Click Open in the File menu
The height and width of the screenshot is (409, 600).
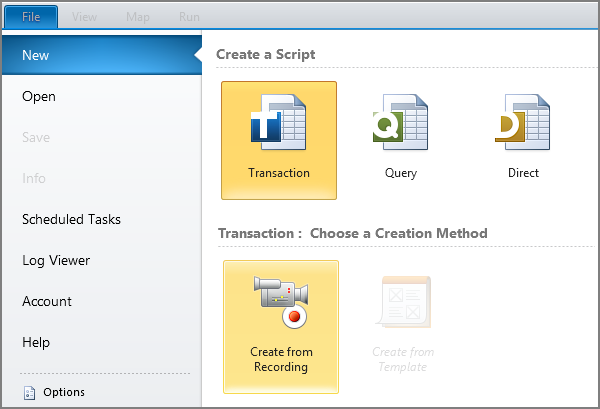(39, 97)
